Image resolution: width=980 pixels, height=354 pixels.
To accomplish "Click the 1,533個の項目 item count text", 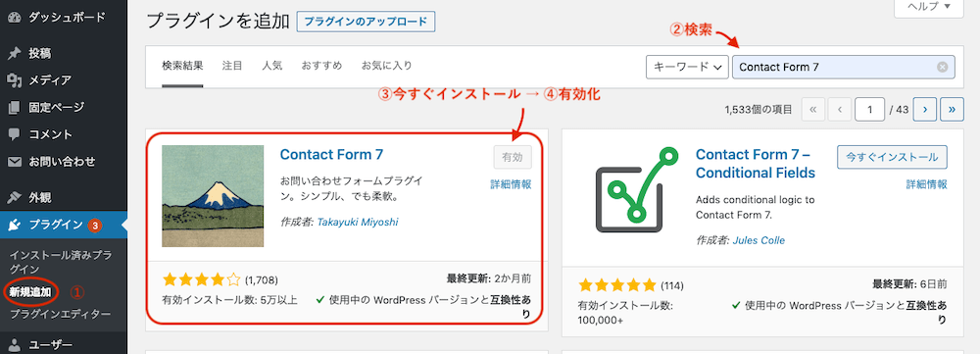I will coord(759,110).
